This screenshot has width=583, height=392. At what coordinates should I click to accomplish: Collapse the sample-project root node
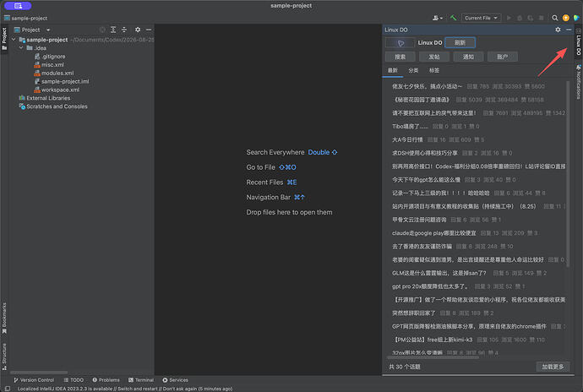pos(14,40)
